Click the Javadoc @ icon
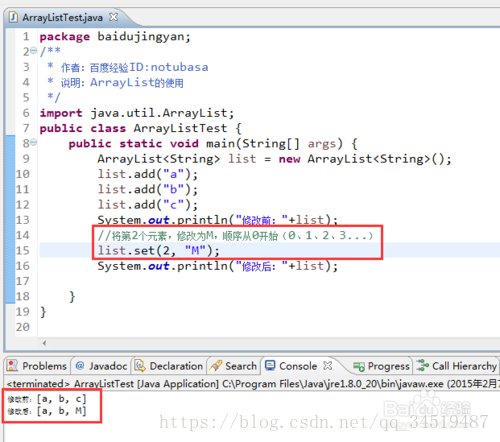The height and width of the screenshot is (442, 500). point(80,366)
